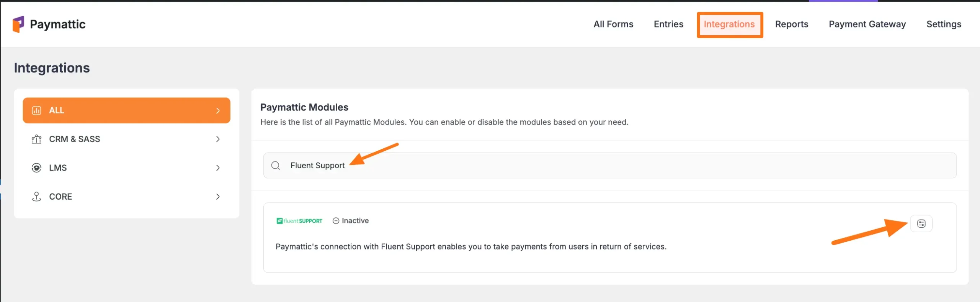Click the Paymattic logo icon

tap(18, 24)
